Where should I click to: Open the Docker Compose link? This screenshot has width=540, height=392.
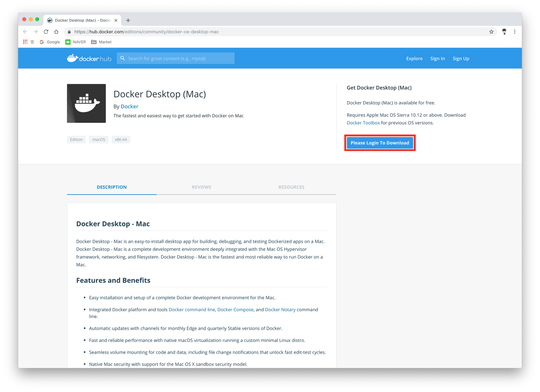(235, 309)
